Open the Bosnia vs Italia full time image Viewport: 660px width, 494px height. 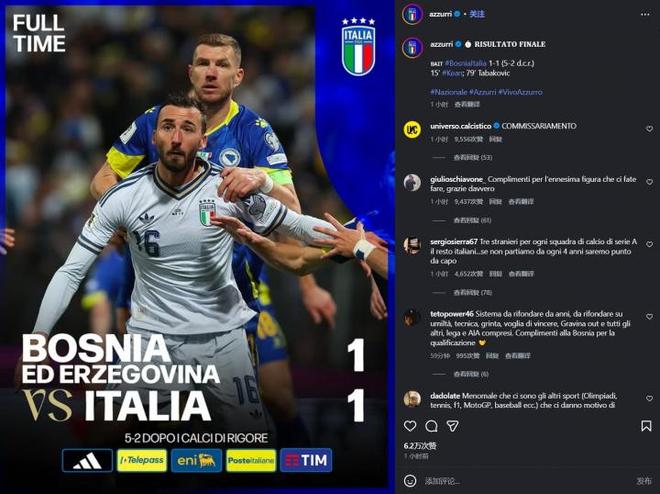197,247
